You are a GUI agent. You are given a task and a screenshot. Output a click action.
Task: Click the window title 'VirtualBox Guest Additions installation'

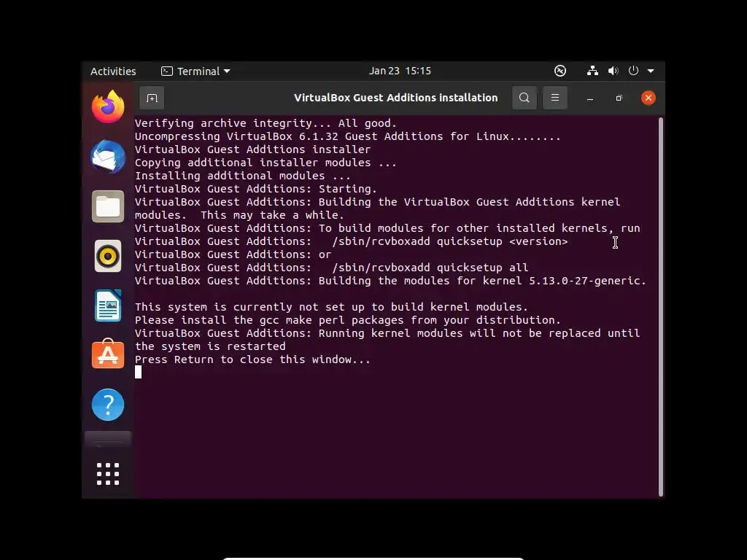(x=396, y=98)
